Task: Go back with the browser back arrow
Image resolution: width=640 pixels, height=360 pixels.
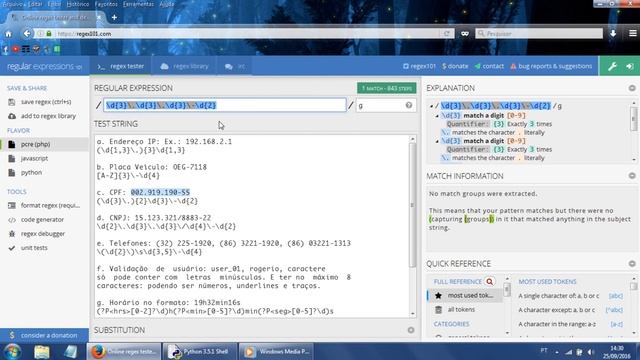Action: pos(27,33)
